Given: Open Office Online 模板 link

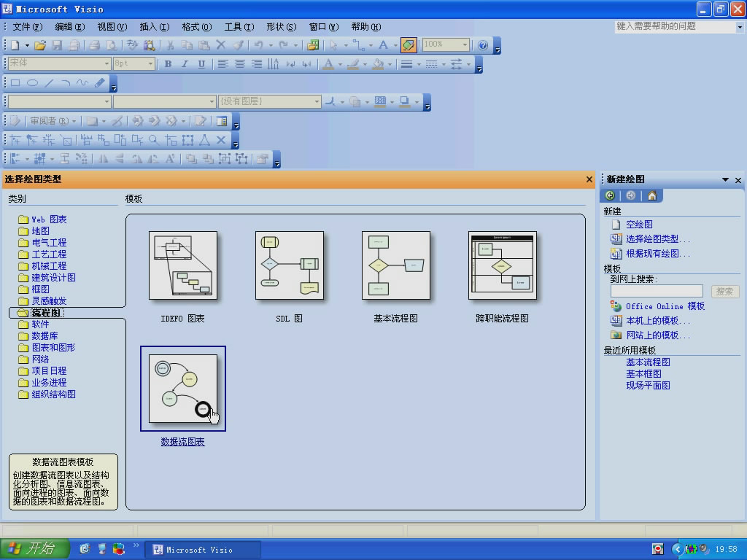Looking at the screenshot, I should (665, 306).
